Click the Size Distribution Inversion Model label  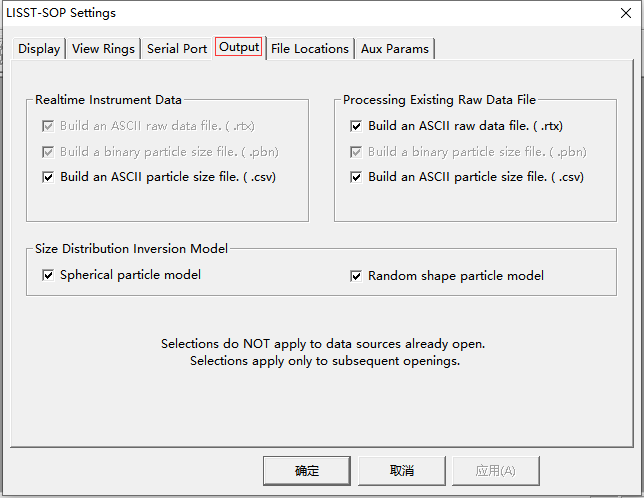[131, 249]
